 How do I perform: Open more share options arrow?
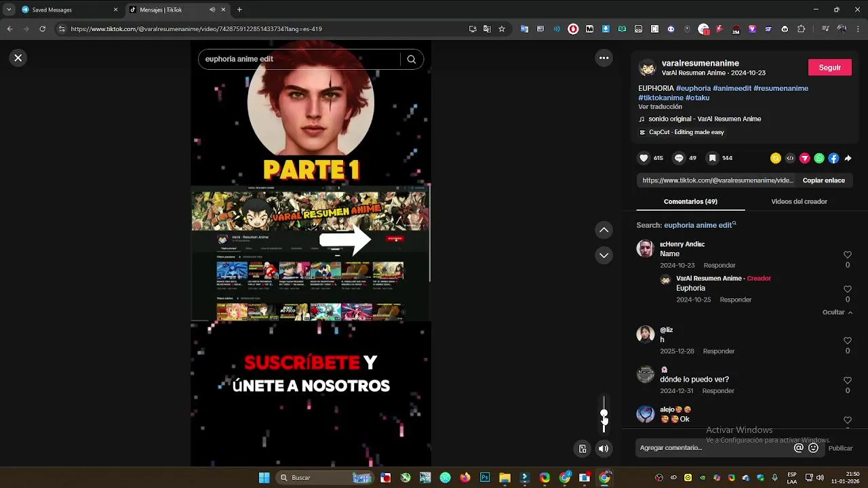tap(848, 158)
